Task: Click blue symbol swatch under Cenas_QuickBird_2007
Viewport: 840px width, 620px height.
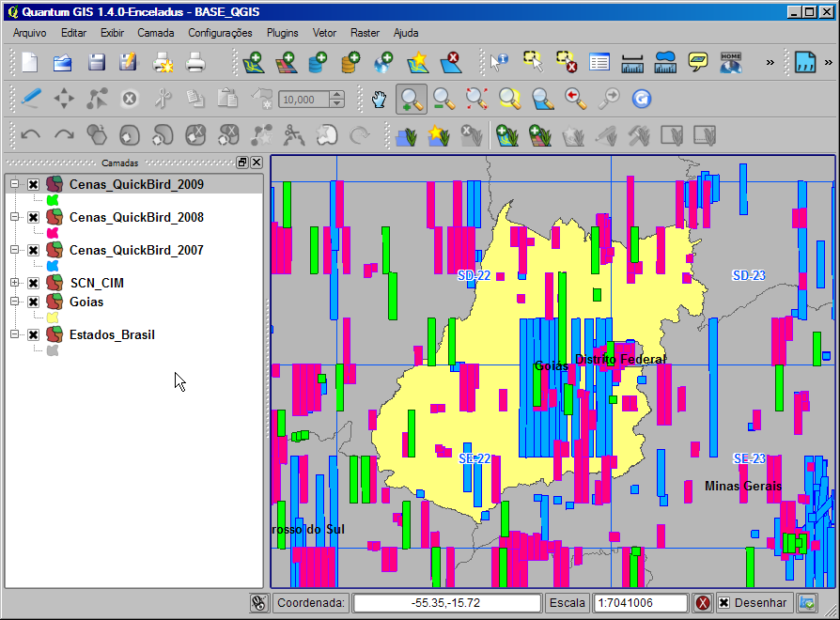Action: click(52, 266)
